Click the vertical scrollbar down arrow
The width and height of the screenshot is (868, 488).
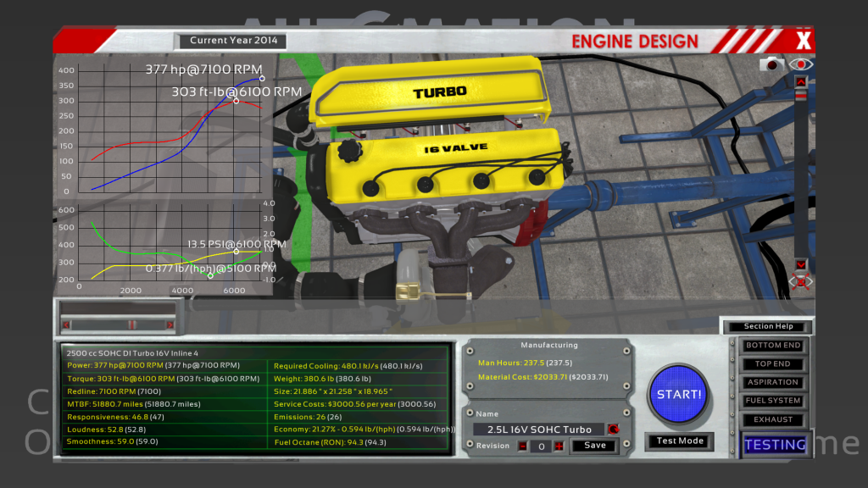click(x=800, y=264)
